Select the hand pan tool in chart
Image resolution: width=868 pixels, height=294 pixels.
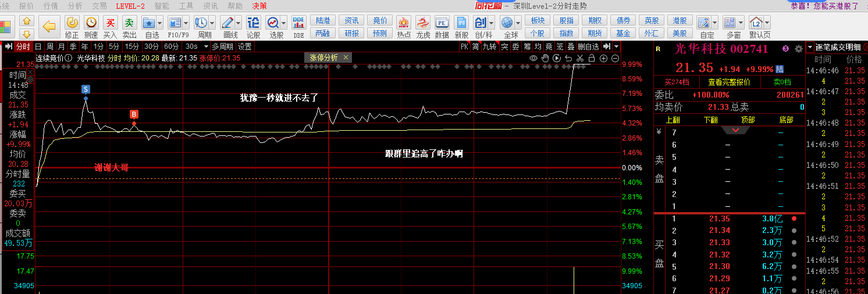545,58
